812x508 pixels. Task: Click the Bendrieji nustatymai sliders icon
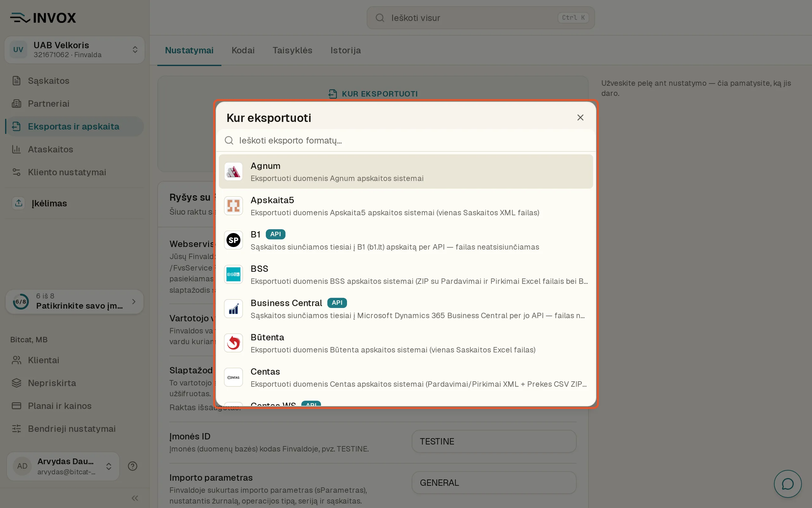[16, 429]
